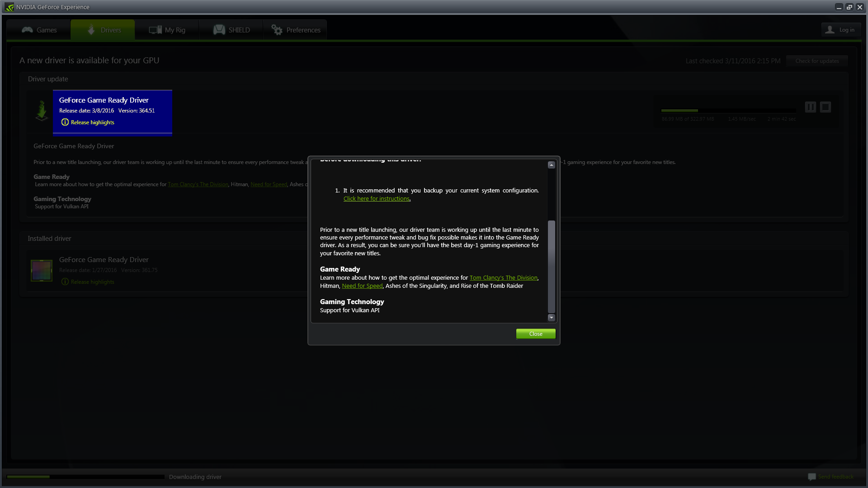Switch to the My Rig tab
Image resolution: width=868 pixels, height=488 pixels.
[x=167, y=30]
